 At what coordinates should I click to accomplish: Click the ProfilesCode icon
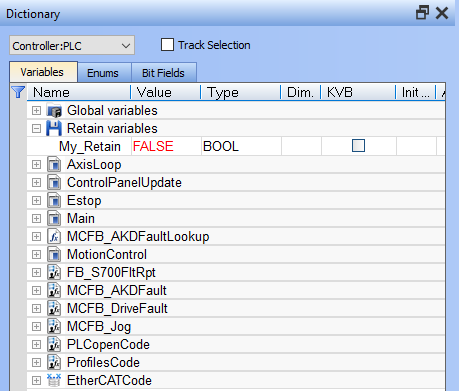(54, 363)
